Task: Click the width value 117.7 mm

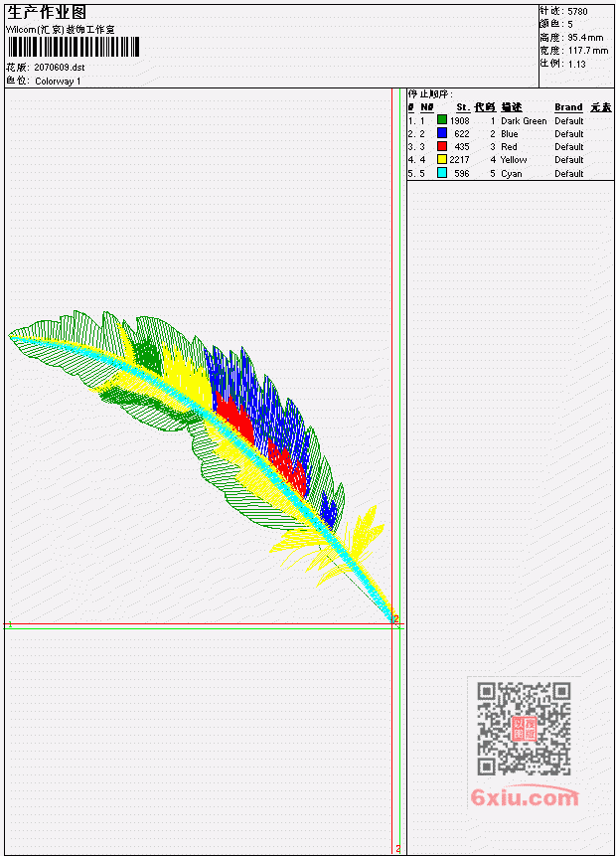Action: (x=588, y=51)
